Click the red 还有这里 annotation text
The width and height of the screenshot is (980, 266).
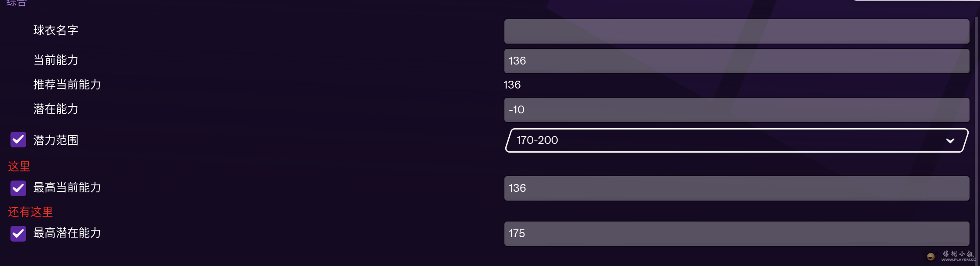click(x=31, y=212)
